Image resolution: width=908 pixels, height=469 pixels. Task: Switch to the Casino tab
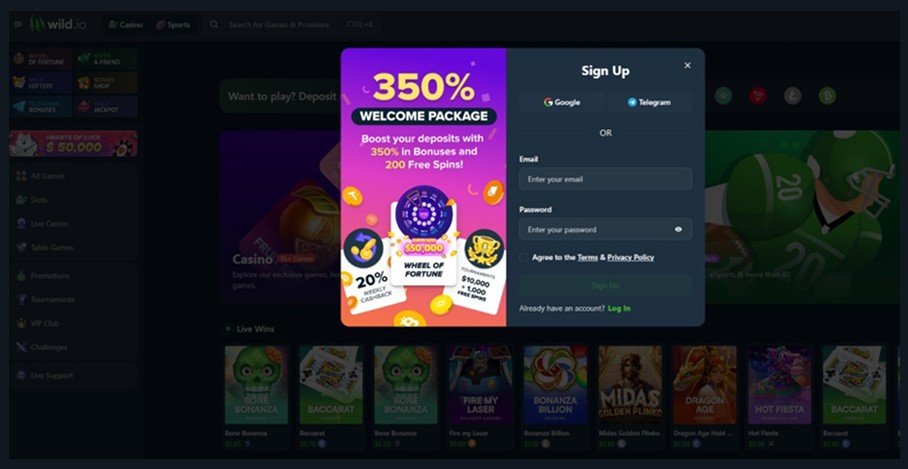point(125,25)
